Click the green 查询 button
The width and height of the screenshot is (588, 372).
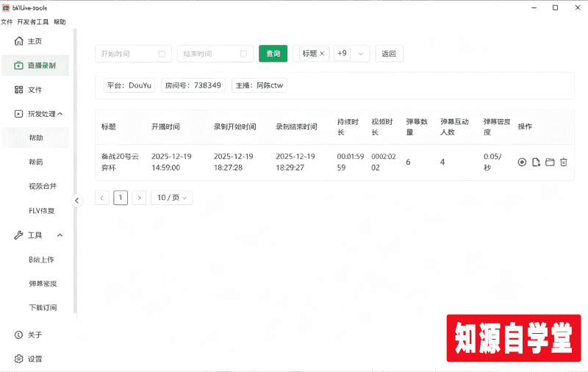click(x=273, y=54)
